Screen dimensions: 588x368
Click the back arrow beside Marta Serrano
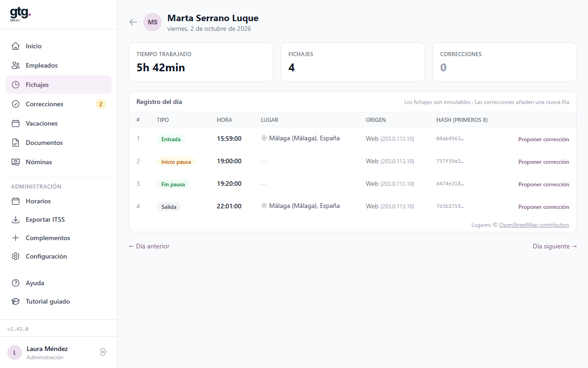coord(133,22)
